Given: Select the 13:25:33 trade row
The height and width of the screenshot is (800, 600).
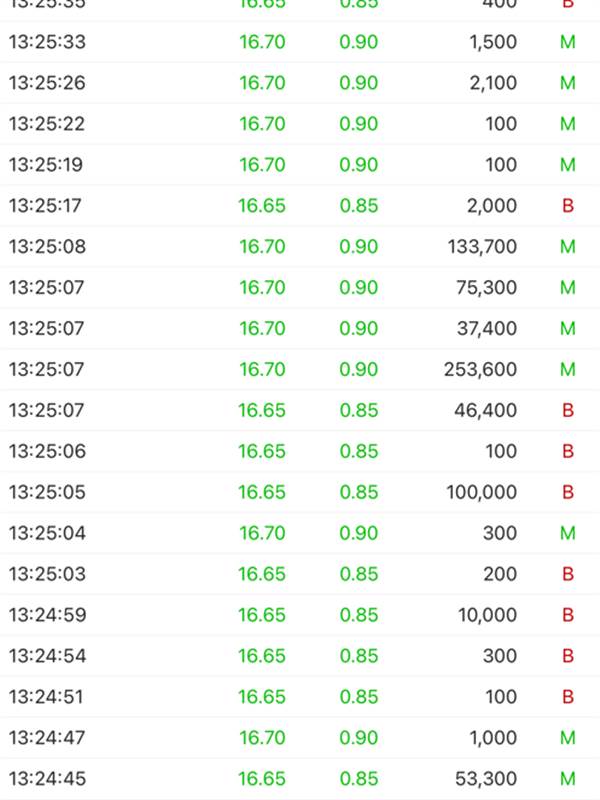Looking at the screenshot, I should (300, 42).
